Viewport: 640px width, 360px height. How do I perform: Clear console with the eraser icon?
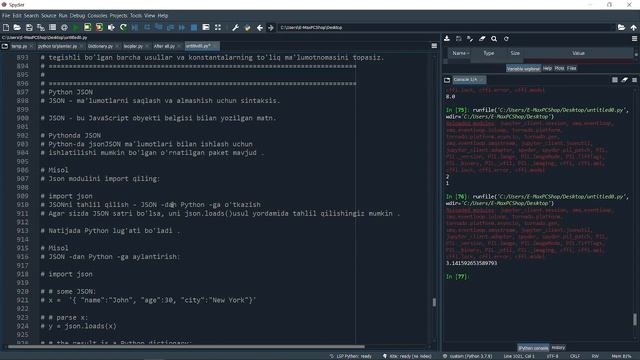[x=624, y=80]
